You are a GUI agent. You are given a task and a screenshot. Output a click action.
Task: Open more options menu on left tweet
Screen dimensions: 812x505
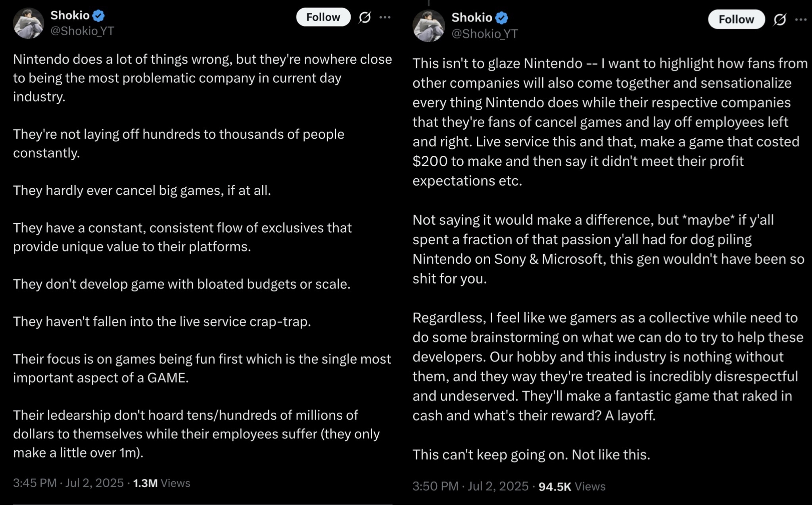(385, 17)
